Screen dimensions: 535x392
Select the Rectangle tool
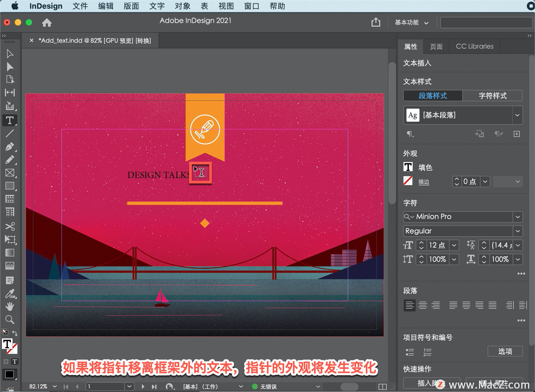pyautogui.click(x=10, y=186)
